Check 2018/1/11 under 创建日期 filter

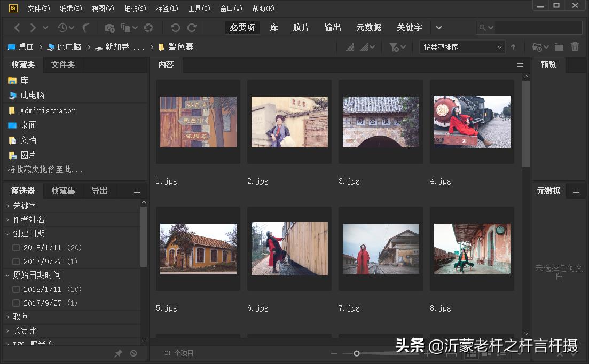click(16, 248)
